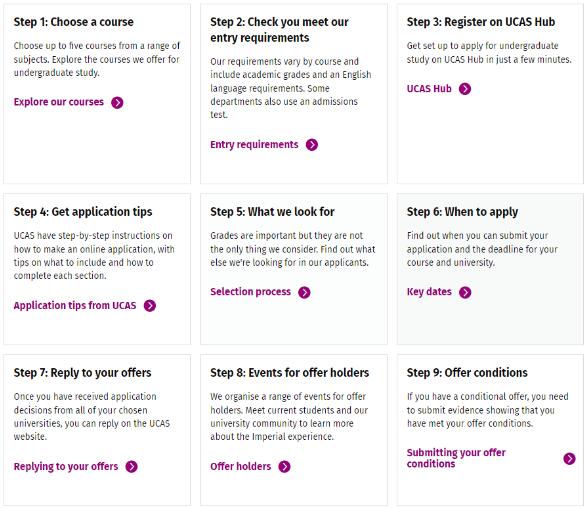Follow the Entry requirements link
587x508 pixels.
tap(254, 145)
